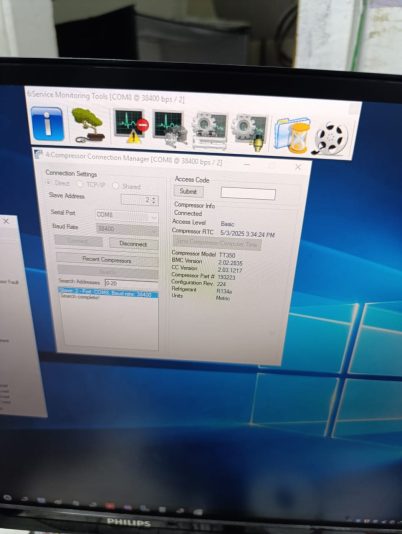Viewport: 402px width, 534px height.
Task: Click the 'Search complete' line in results
Action: (80, 297)
